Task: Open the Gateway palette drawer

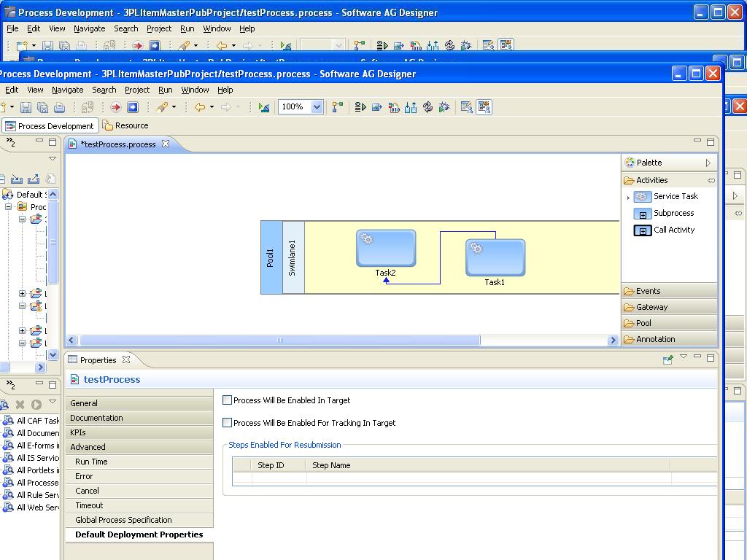Action: (x=670, y=307)
